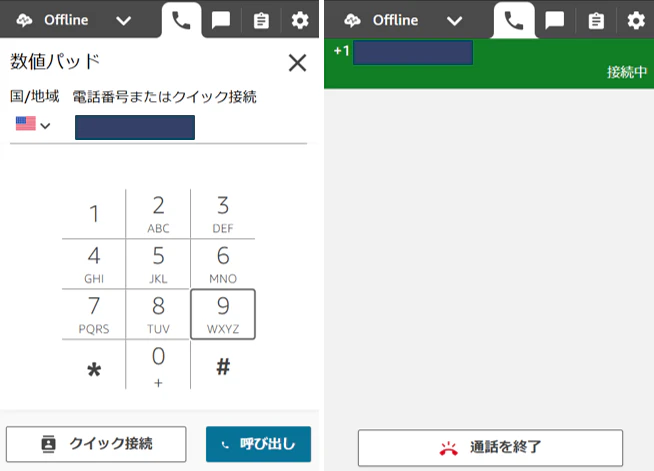Tap the hash key on keypad
Screen dimensions: 654x471
[223, 365]
